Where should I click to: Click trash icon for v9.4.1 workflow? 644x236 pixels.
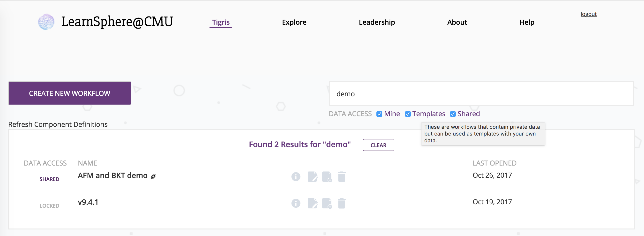click(x=342, y=203)
